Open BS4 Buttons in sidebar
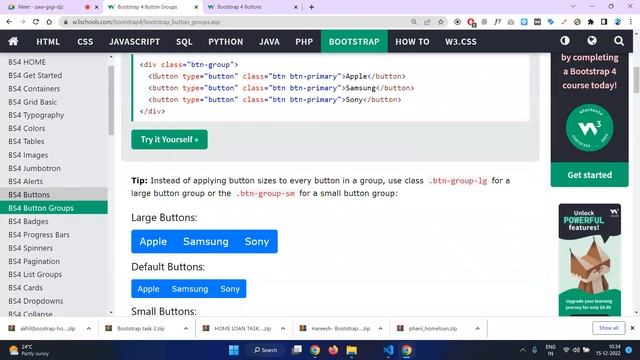 [x=53, y=195]
